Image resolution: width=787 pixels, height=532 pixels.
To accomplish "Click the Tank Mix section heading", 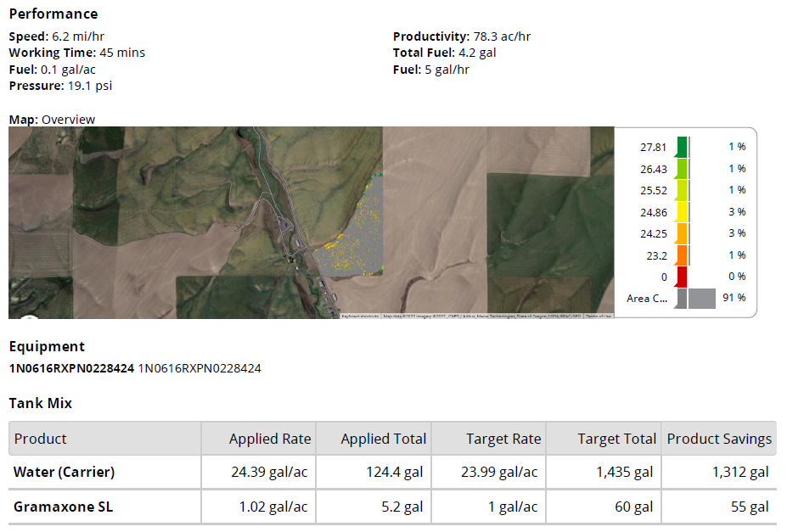I will pyautogui.click(x=41, y=403).
